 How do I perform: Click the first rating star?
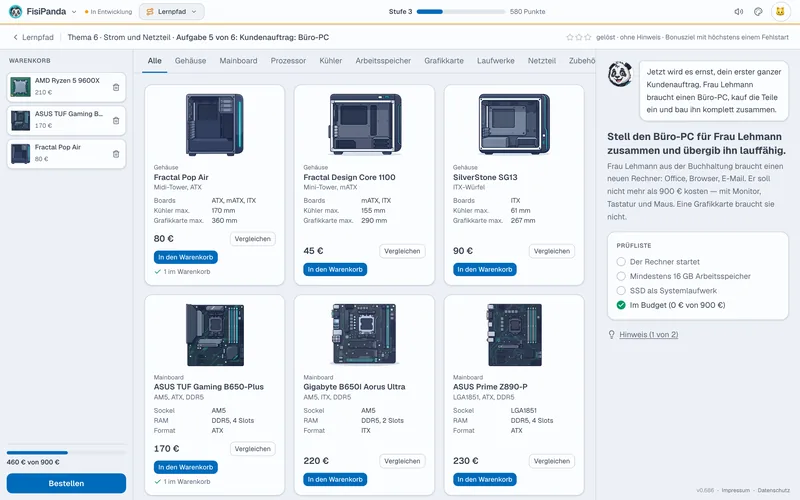tap(569, 37)
